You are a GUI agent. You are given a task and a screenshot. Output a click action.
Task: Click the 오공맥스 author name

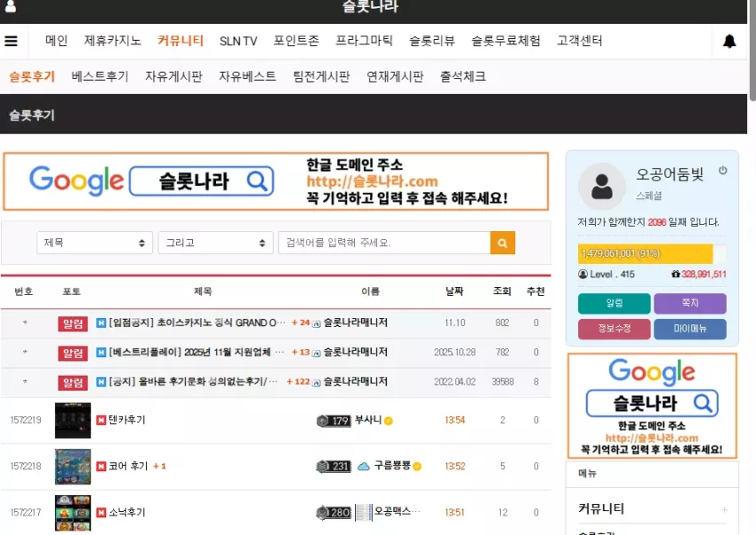[x=397, y=511]
